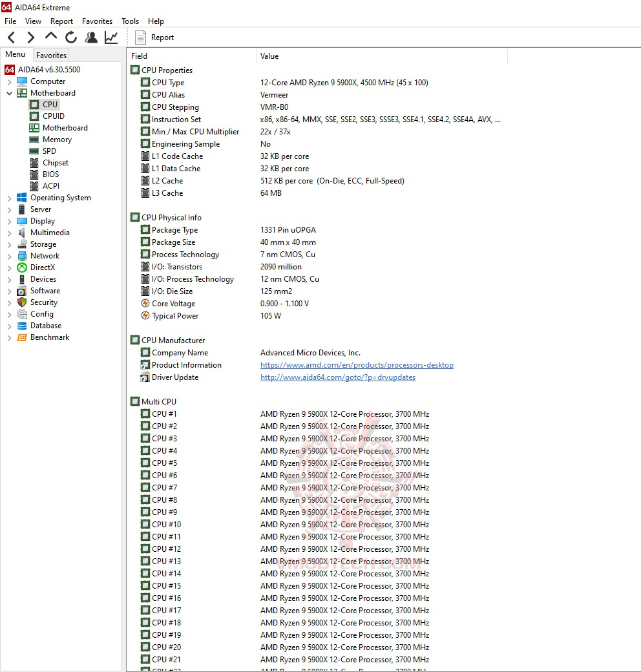Go up one level with the Up arrow
The image size is (641, 672).
pos(51,37)
